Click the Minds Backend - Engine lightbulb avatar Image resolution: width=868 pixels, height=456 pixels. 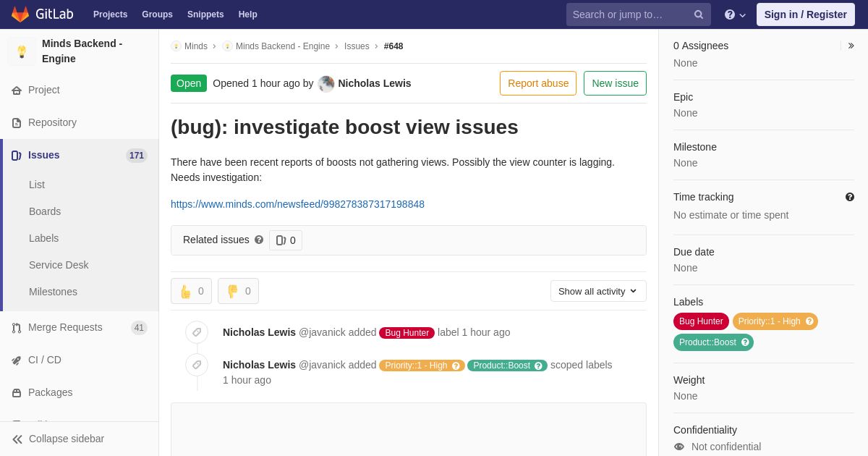22,51
